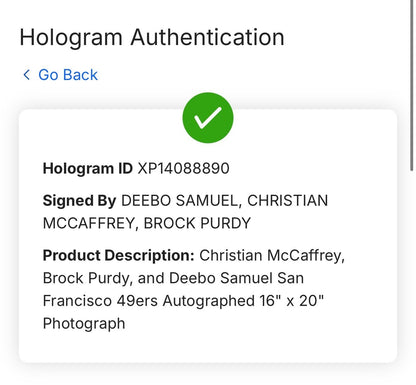Click the green checkmark verification icon
This screenshot has width=416, height=385.
tap(208, 118)
